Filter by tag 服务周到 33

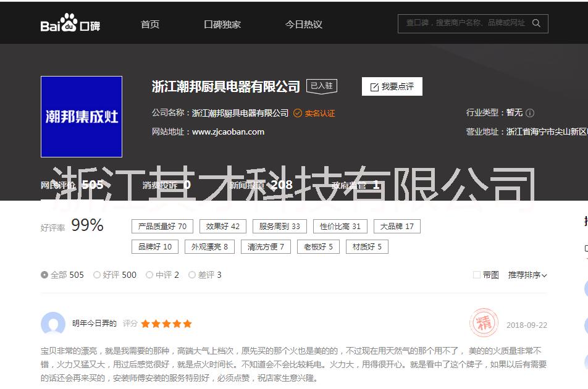[280, 227]
